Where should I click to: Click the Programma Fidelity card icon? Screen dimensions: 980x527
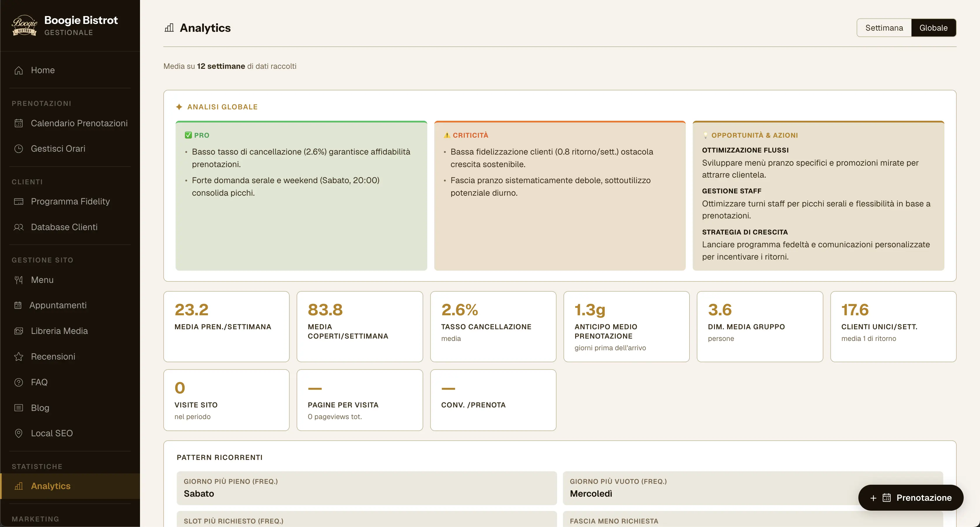point(19,202)
